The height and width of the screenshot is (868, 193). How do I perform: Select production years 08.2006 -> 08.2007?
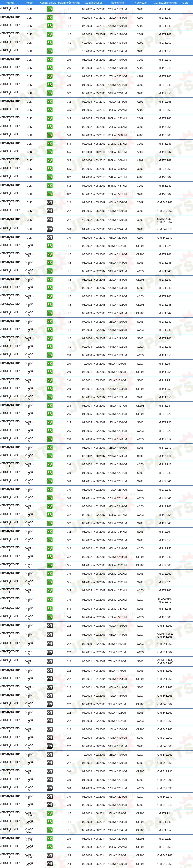(94, 746)
